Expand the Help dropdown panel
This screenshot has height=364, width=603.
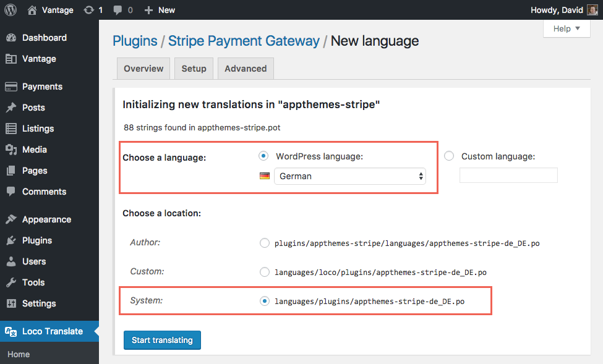[567, 29]
